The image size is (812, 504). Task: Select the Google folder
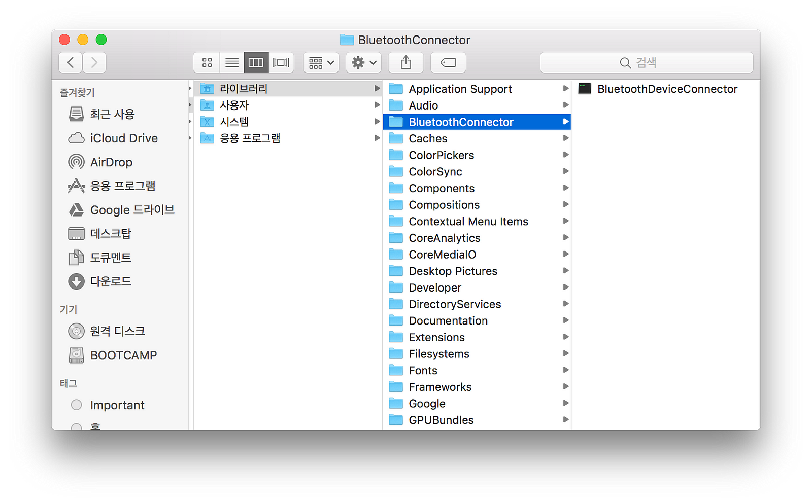pos(477,403)
